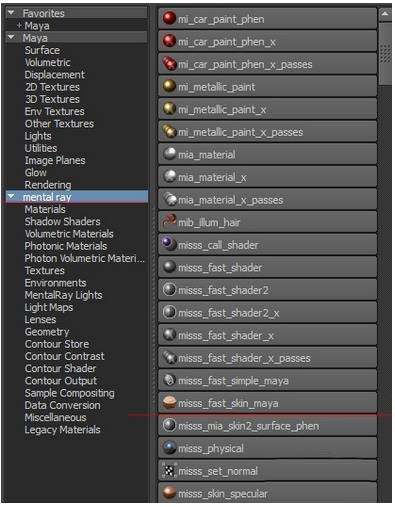395x507 pixels.
Task: Expand the Maya entry under Favorites
Action: [19, 25]
